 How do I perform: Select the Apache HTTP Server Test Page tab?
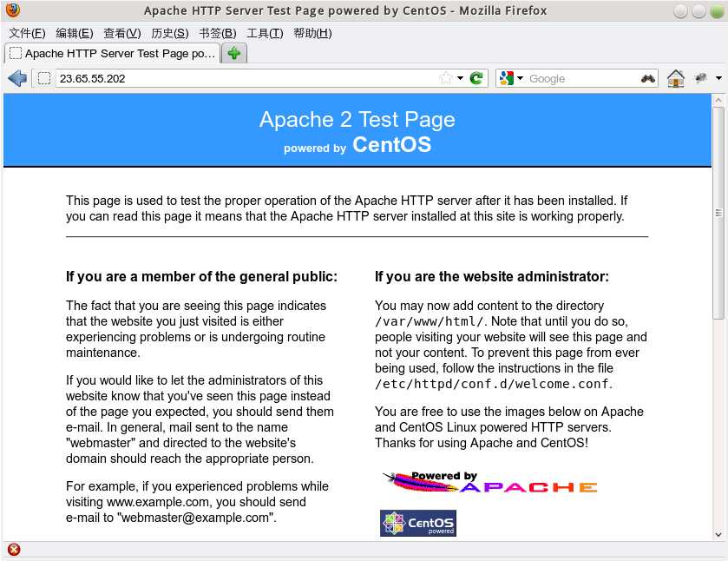[112, 54]
